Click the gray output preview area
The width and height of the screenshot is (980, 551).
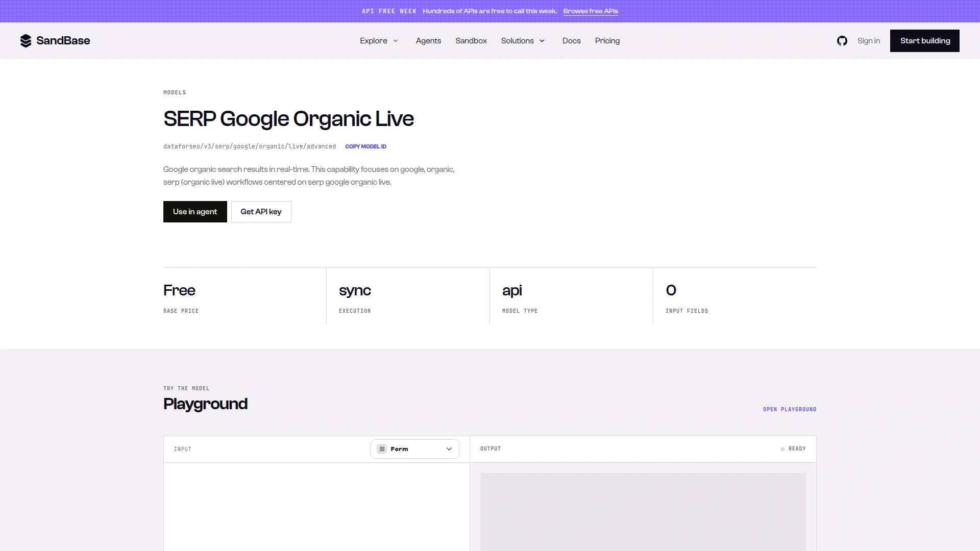tap(643, 512)
